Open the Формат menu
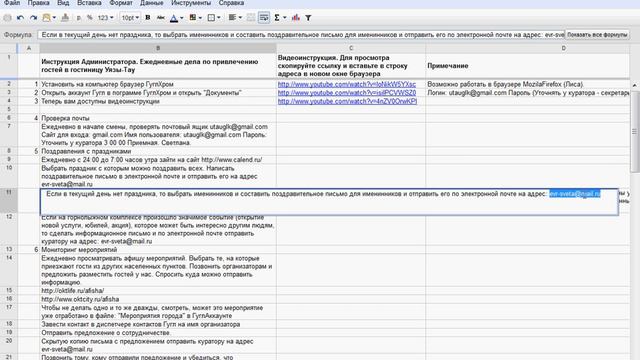This screenshot has height=360, width=640. click(x=121, y=3)
